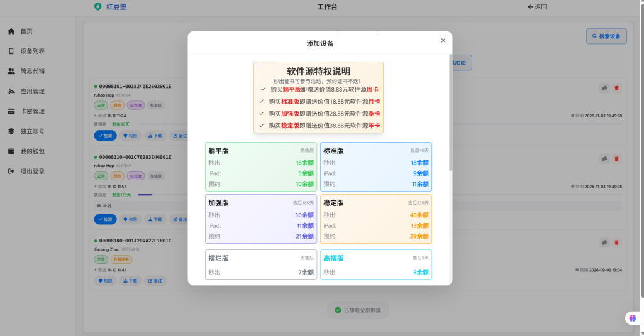Viewport: 644px width, 336px height.
Task: Click 检测 for device 00008110-001C78383E44801E
Action: point(105,219)
